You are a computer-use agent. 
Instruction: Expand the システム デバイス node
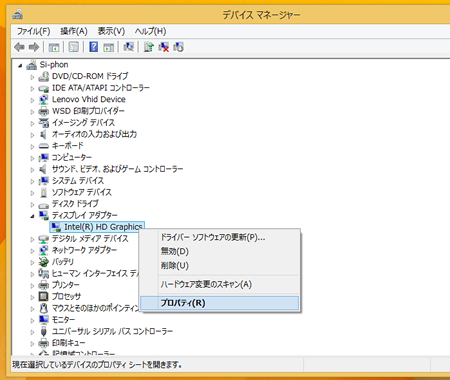pos(32,181)
